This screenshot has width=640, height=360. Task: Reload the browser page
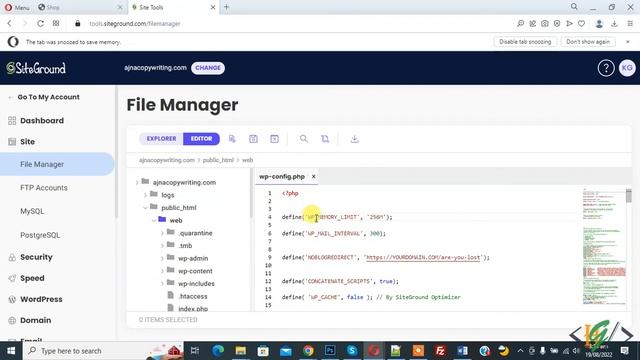click(x=40, y=24)
